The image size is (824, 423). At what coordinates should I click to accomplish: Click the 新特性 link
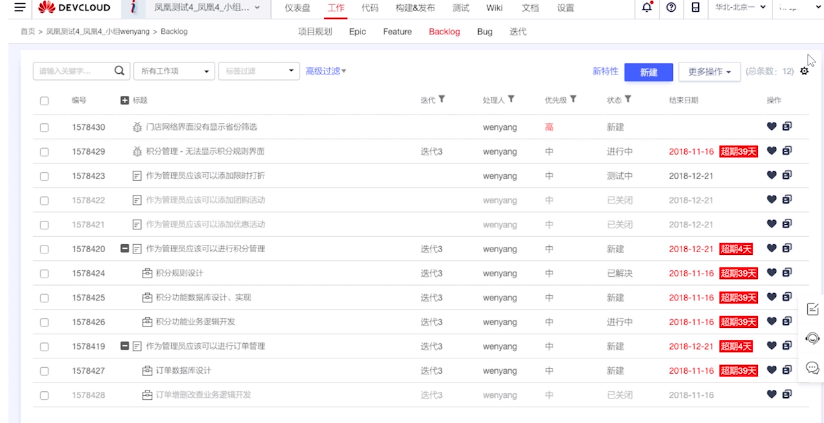(605, 71)
